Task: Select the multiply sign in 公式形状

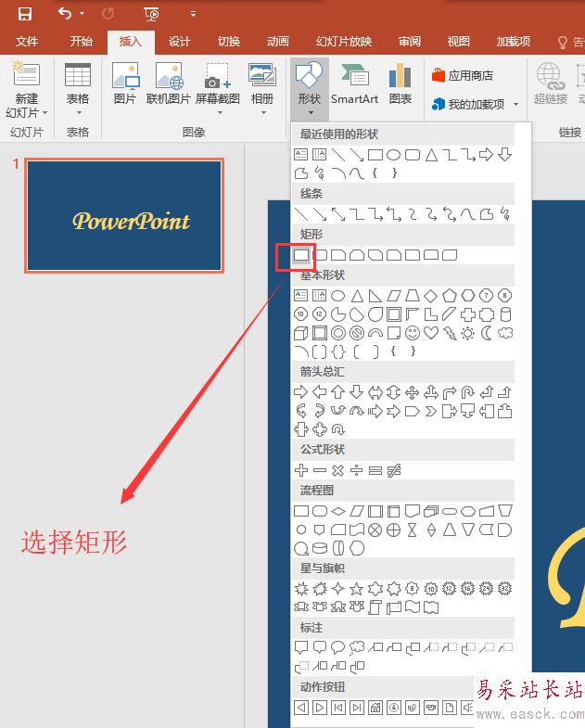Action: pos(338,470)
